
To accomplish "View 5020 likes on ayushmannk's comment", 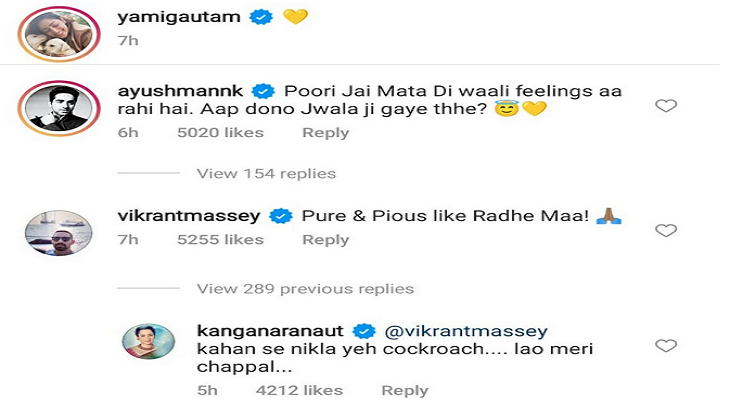I will (x=220, y=133).
